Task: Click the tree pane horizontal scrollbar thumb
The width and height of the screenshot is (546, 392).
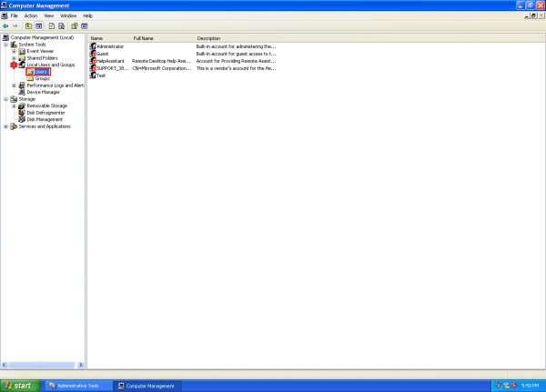Action: pyautogui.click(x=41, y=365)
